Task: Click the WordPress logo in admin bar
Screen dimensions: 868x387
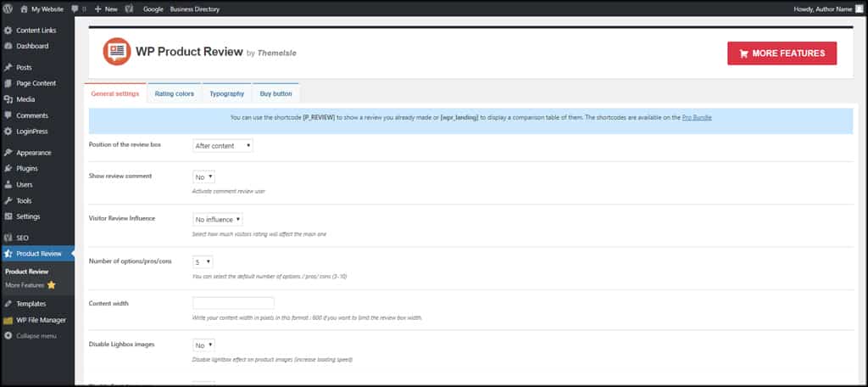Action: point(8,8)
